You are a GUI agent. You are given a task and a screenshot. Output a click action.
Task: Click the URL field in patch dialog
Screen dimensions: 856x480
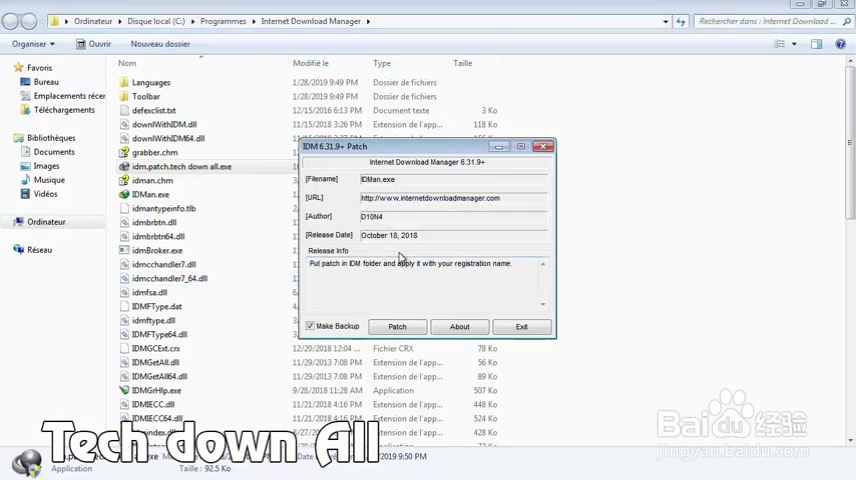tap(453, 198)
